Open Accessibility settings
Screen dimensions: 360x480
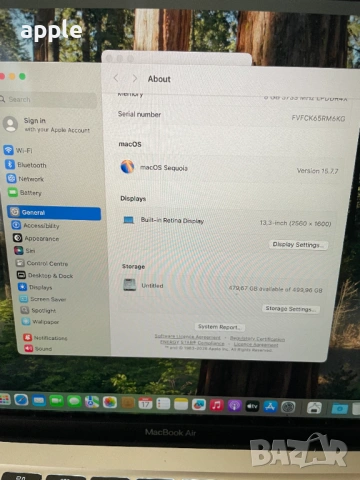coord(36,225)
